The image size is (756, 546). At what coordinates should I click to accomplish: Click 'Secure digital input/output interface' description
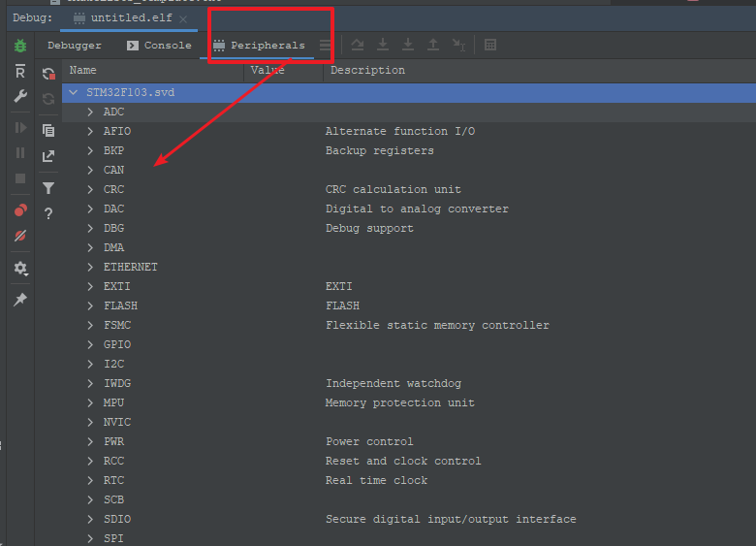point(451,520)
